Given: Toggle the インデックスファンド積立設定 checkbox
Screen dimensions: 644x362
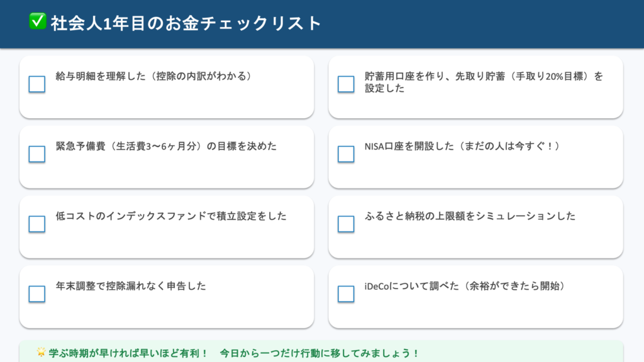Looking at the screenshot, I should (x=37, y=224).
